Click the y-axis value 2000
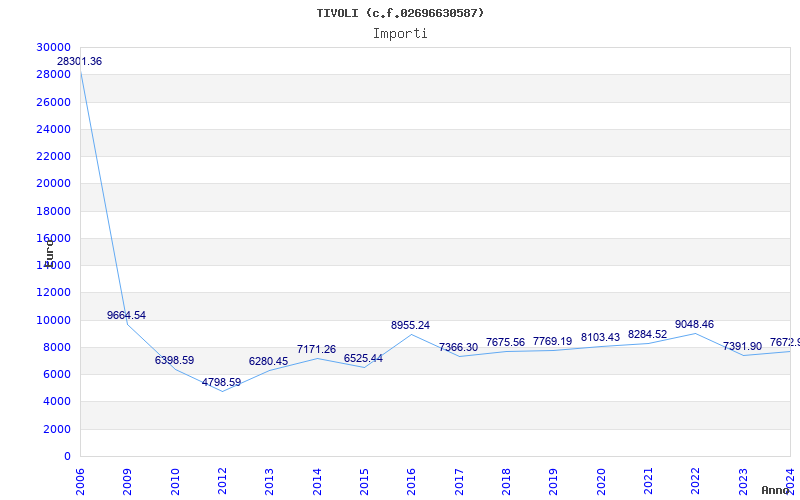The height and width of the screenshot is (500, 800). pyautogui.click(x=57, y=429)
